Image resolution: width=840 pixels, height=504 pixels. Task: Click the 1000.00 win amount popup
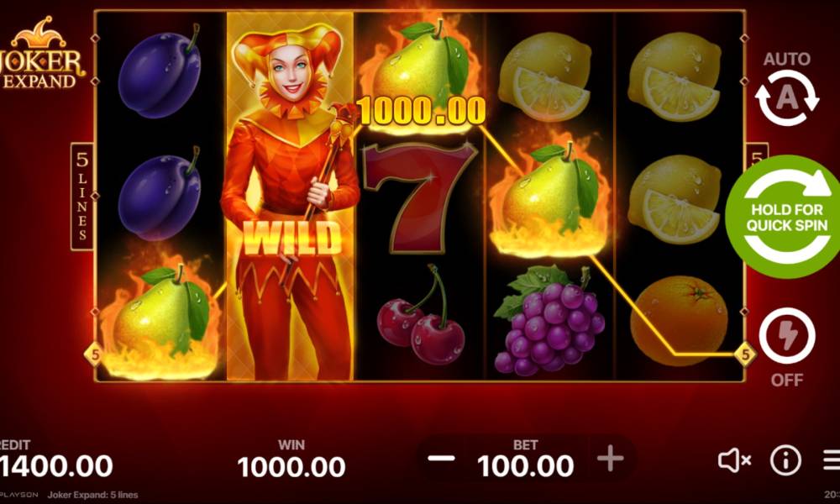[x=421, y=112]
